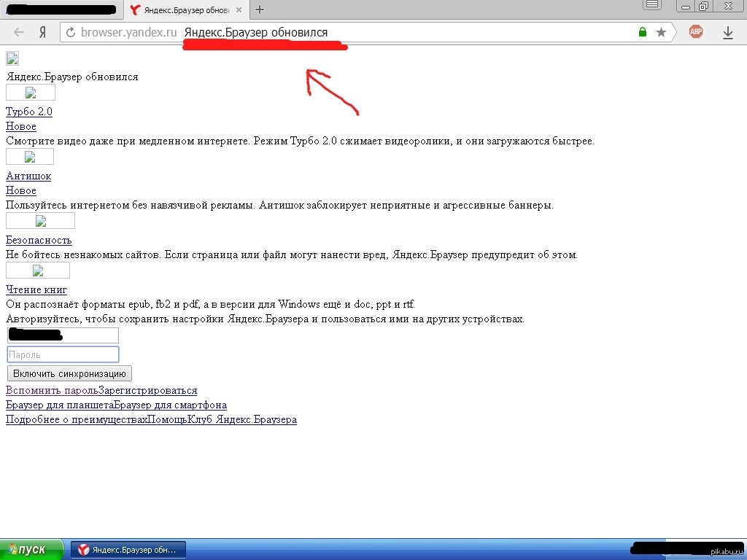Viewport: 747px width, 560px height.
Task: Visit the Клуб Яндекс.Браузера link
Action: point(242,419)
